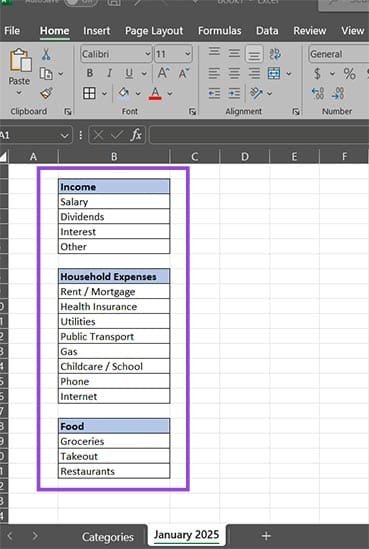
Task: Open the Orientation dropdown arrow
Action: tap(269, 93)
